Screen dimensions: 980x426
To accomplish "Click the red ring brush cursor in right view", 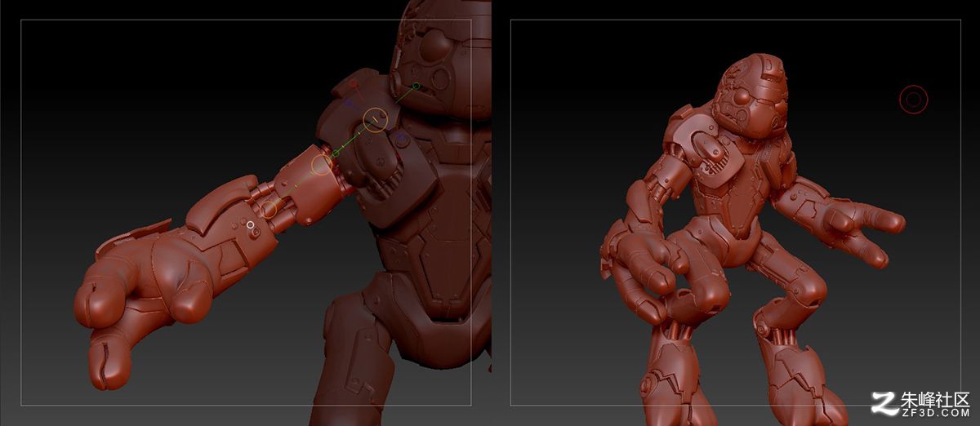I will click(x=914, y=100).
